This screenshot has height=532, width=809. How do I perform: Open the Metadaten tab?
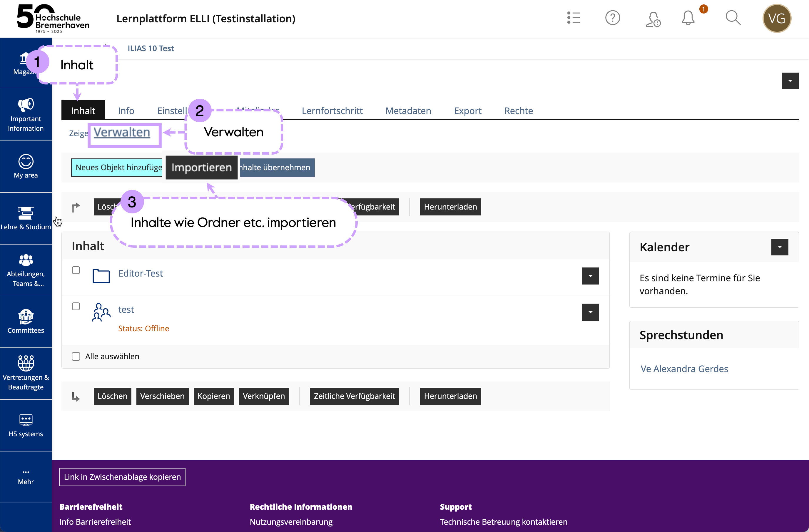408,111
